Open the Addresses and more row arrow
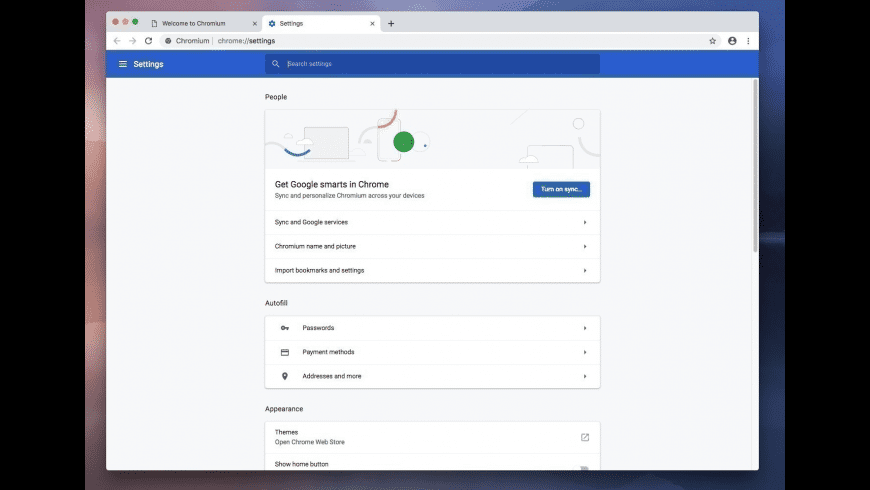870x490 pixels. coord(585,376)
